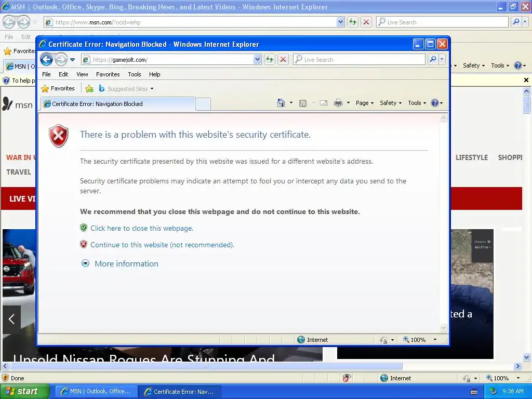This screenshot has height=399, width=532.
Task: Click Stop icon in Certificate Error window
Action: click(x=283, y=60)
